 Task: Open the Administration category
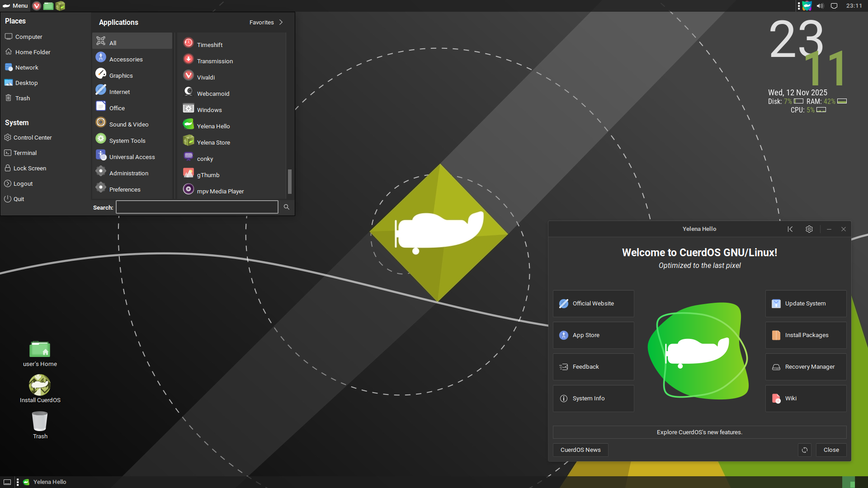pyautogui.click(x=128, y=173)
